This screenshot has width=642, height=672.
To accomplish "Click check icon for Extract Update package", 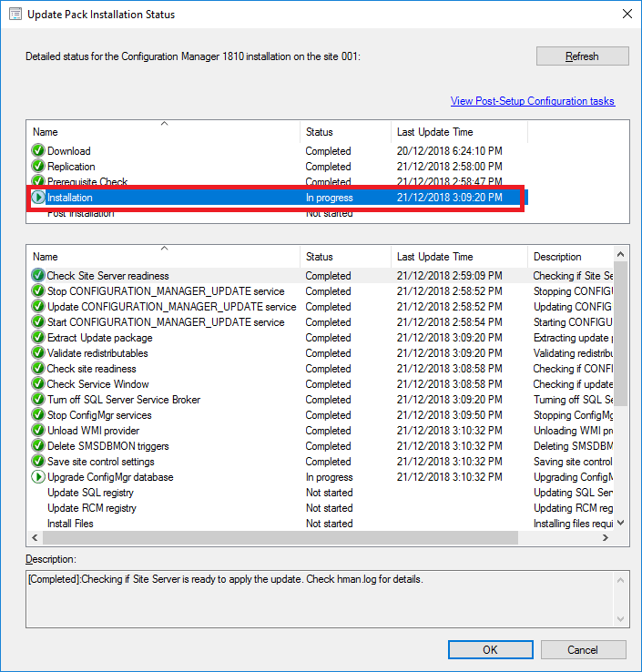I will click(x=38, y=337).
